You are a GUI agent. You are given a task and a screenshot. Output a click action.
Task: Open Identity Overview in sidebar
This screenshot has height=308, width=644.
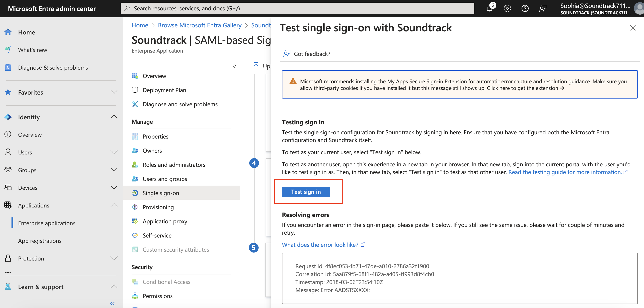pyautogui.click(x=30, y=135)
